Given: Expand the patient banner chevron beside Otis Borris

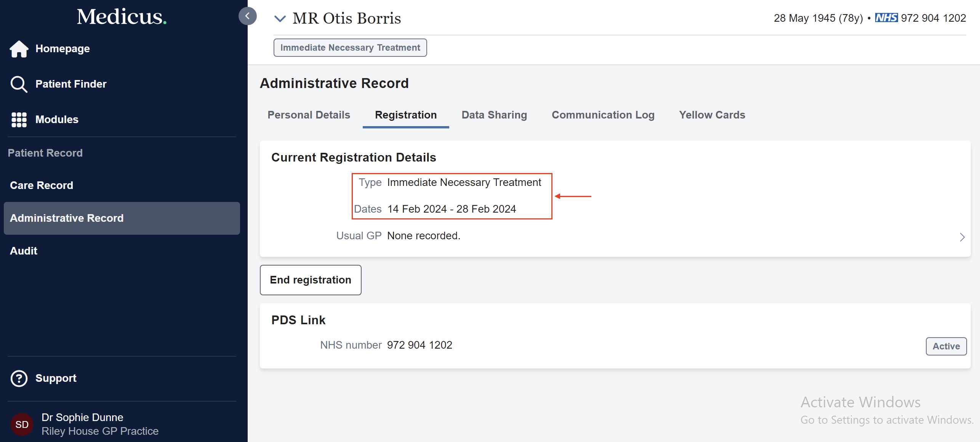Looking at the screenshot, I should [x=280, y=18].
